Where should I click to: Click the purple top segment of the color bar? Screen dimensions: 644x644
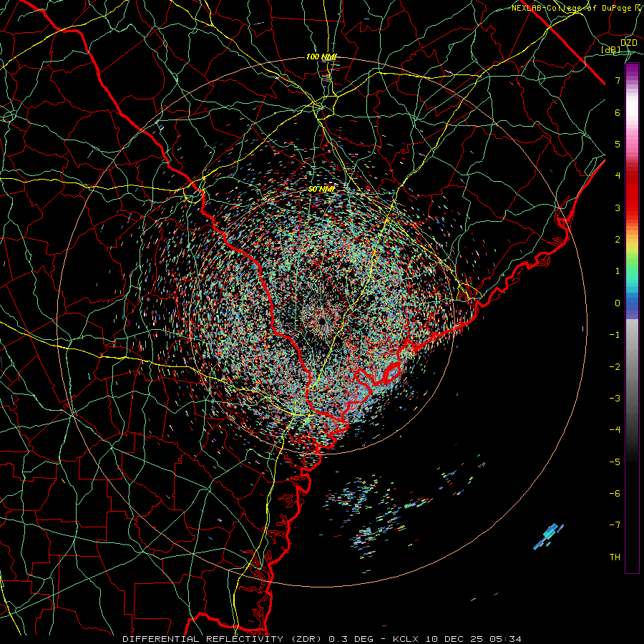tap(632, 71)
